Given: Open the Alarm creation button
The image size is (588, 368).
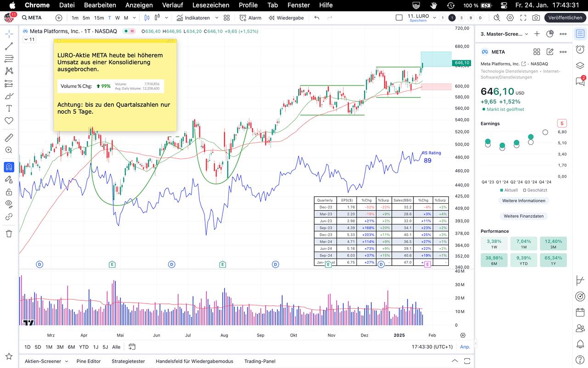Looking at the screenshot, I should pos(250,18).
